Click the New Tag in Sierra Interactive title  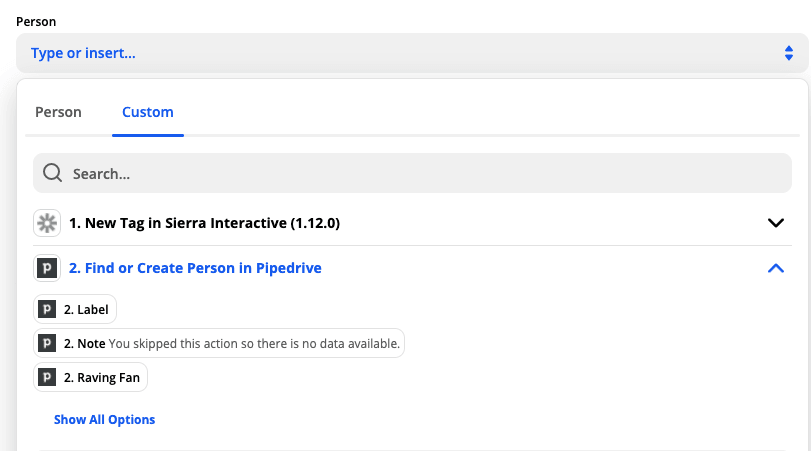tap(204, 223)
